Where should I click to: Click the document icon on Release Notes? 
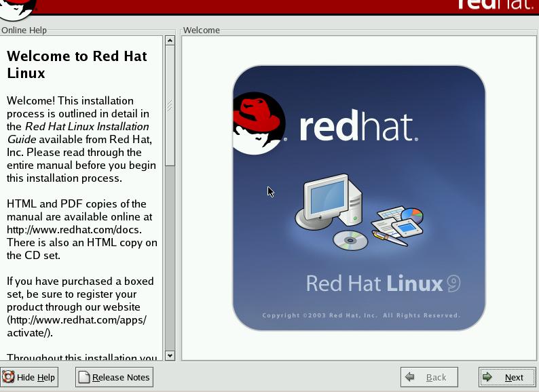pos(84,377)
